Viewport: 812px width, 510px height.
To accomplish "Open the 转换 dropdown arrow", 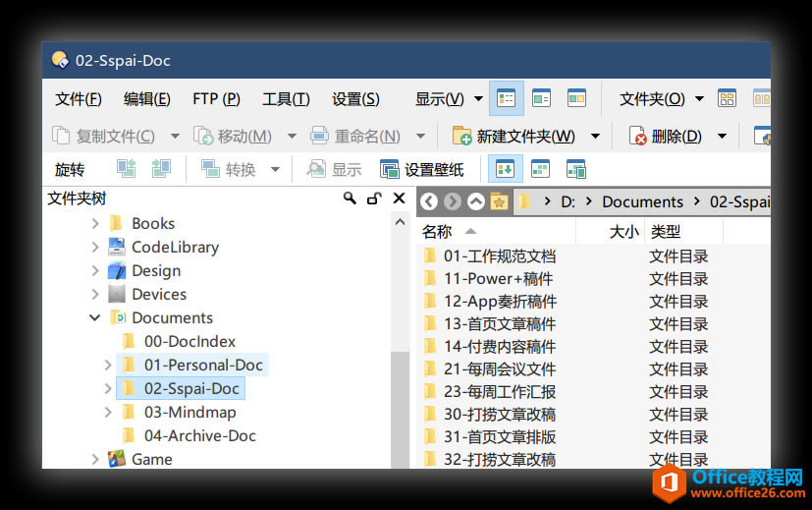I will tap(276, 169).
